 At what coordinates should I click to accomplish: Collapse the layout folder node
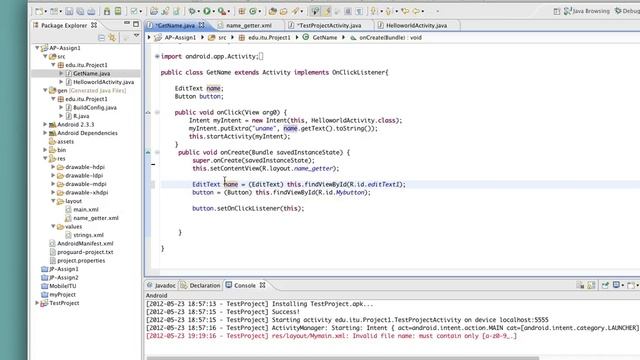pyautogui.click(x=53, y=201)
